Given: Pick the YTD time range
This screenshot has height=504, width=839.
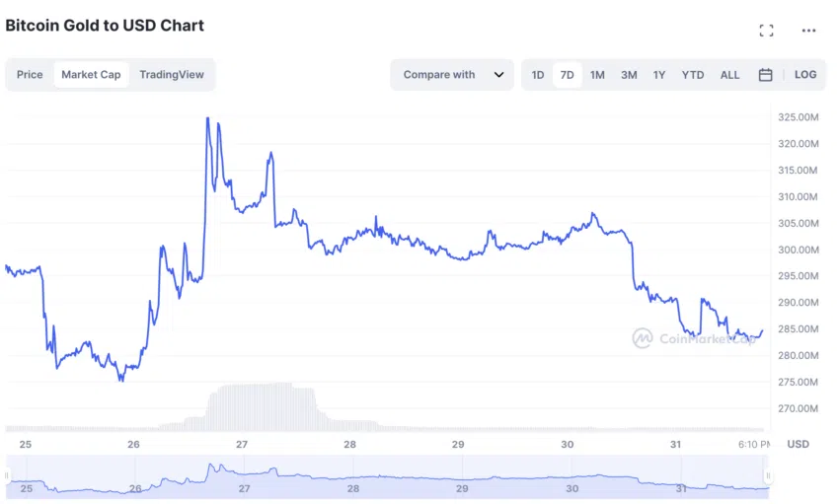Looking at the screenshot, I should coord(693,75).
